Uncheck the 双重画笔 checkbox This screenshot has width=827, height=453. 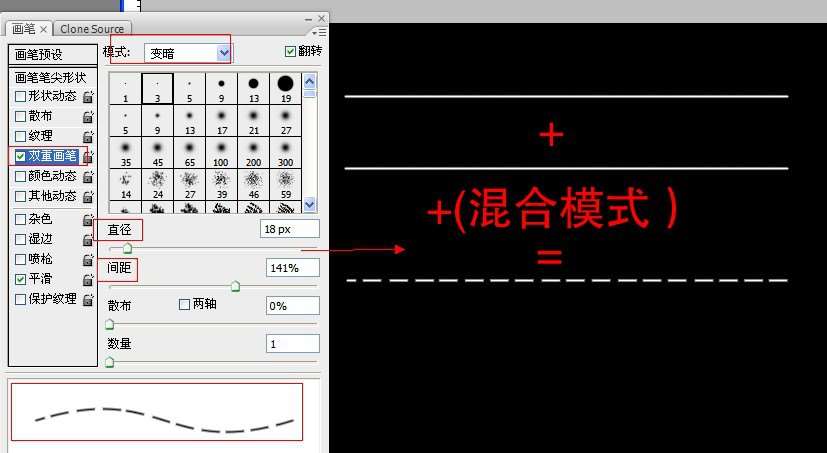21,157
